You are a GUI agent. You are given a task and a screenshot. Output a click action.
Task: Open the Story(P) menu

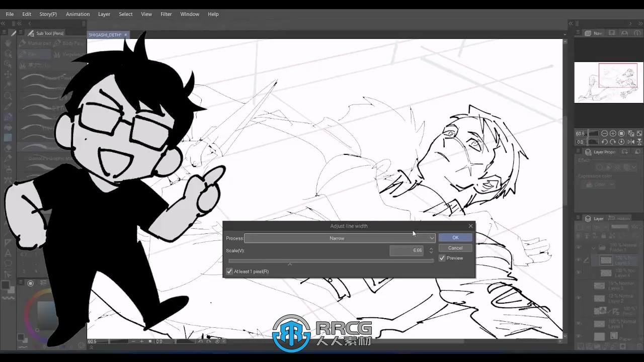pyautogui.click(x=48, y=14)
